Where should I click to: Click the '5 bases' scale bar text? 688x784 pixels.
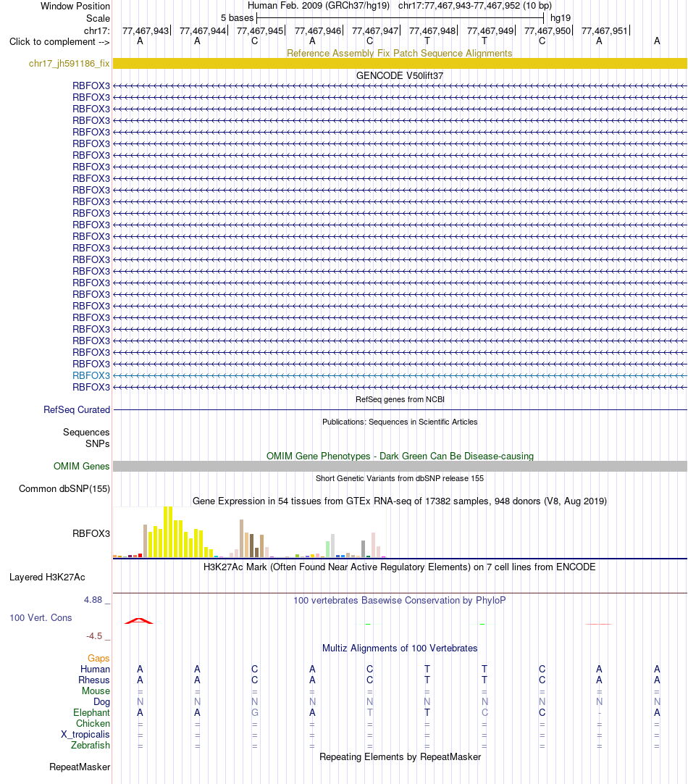coord(238,18)
